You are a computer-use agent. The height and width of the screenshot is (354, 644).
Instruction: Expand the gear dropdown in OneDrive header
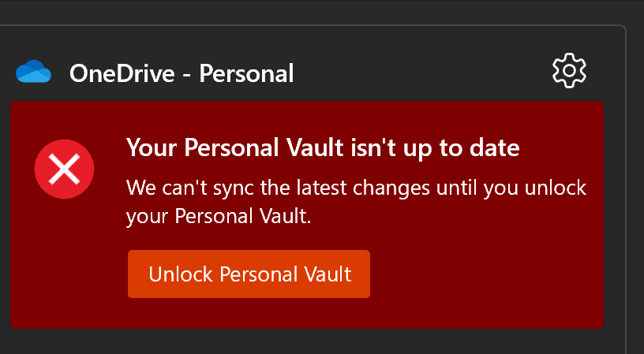click(x=569, y=70)
